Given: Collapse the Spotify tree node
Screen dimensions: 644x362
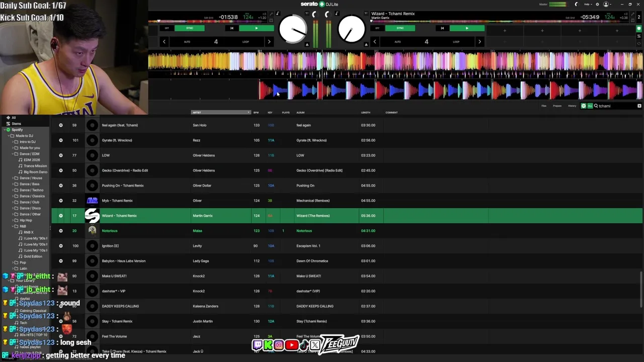Looking at the screenshot, I should coord(4,130).
